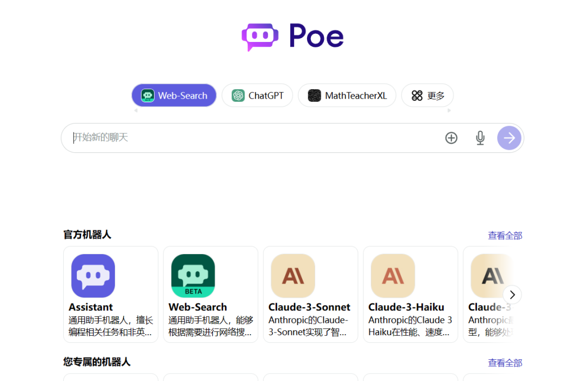Click the Assistant description 通用助手机器人，擅长
The image size is (588, 381).
pyautogui.click(x=111, y=320)
